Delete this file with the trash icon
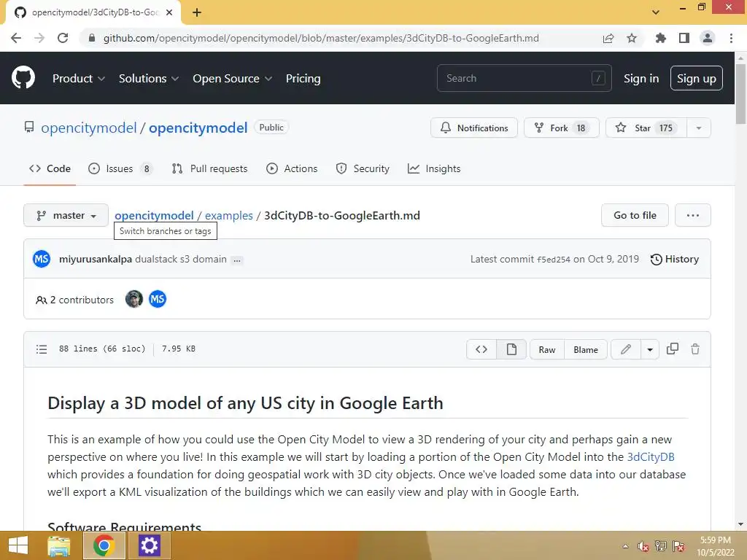This screenshot has height=560, width=747. pos(695,349)
